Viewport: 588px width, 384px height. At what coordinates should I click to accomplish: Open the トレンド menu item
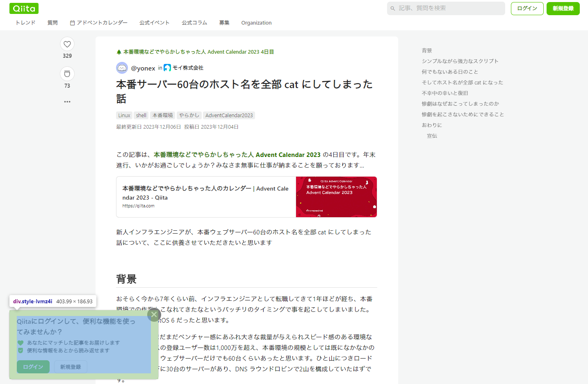(25, 23)
